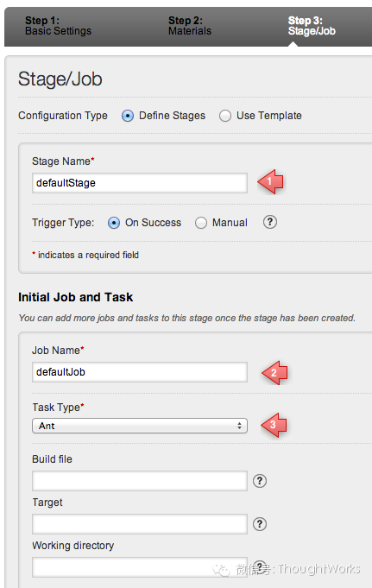Go to Step 2 Materials tab
Image resolution: width=372 pixels, height=588 pixels.
(190, 26)
